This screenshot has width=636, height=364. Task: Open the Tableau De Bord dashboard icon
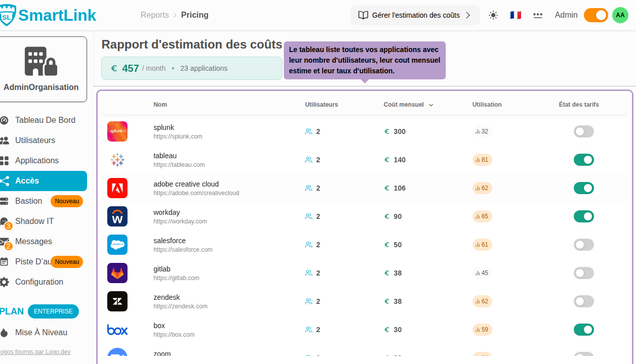click(5, 120)
